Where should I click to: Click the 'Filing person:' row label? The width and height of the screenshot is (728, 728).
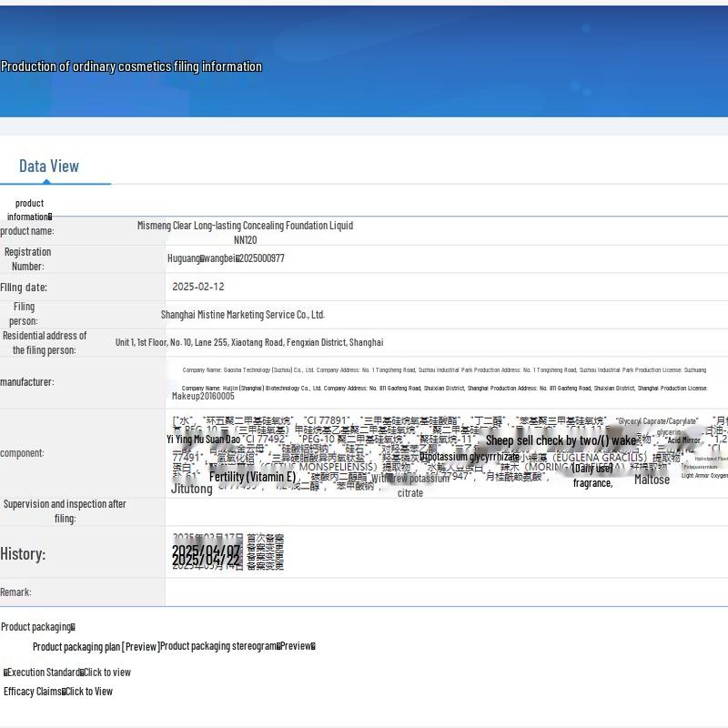click(24, 314)
